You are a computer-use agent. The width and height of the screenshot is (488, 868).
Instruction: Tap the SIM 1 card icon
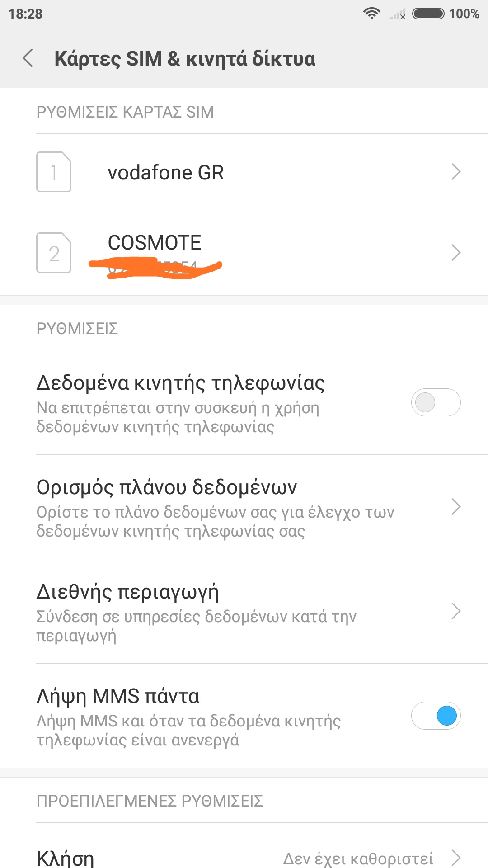click(x=54, y=172)
